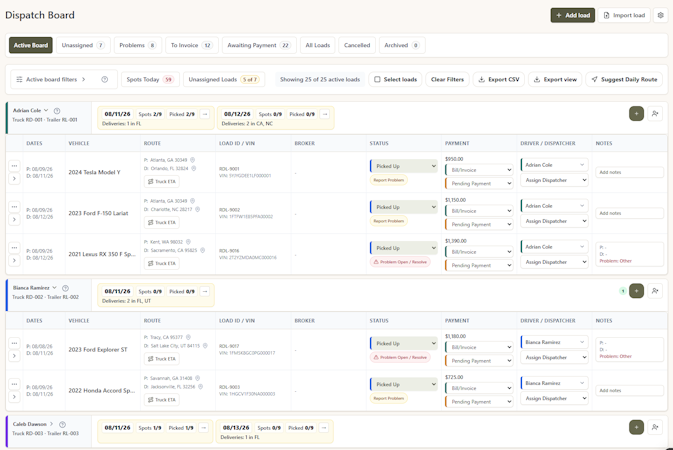Click Unassigned Loads 5 of 7 chip
673x450 pixels.
pyautogui.click(x=224, y=79)
